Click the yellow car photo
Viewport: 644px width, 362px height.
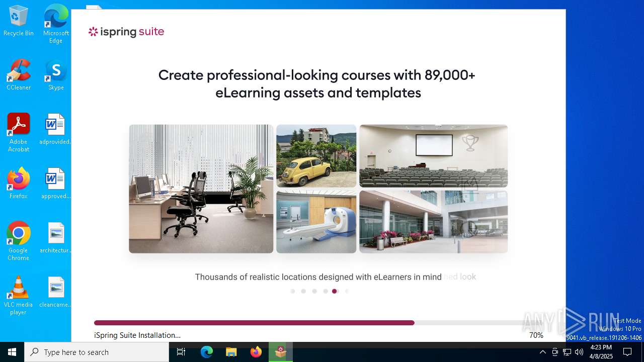point(316,156)
